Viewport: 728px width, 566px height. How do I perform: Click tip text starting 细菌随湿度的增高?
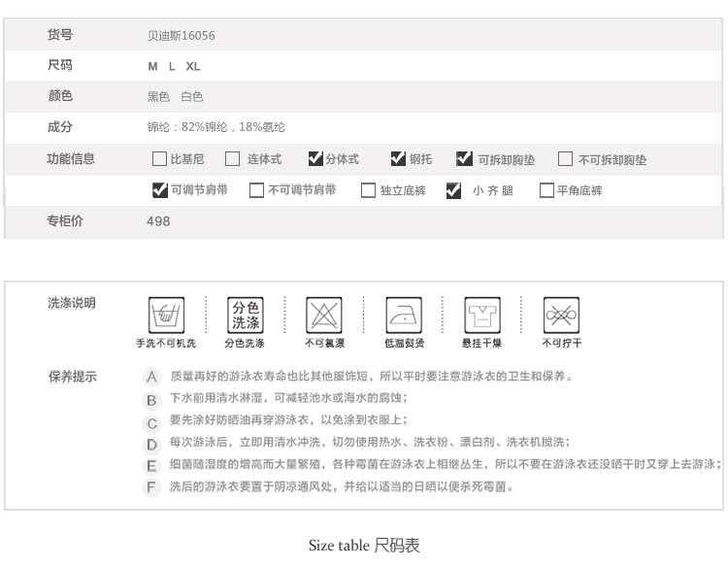pyautogui.click(x=446, y=464)
